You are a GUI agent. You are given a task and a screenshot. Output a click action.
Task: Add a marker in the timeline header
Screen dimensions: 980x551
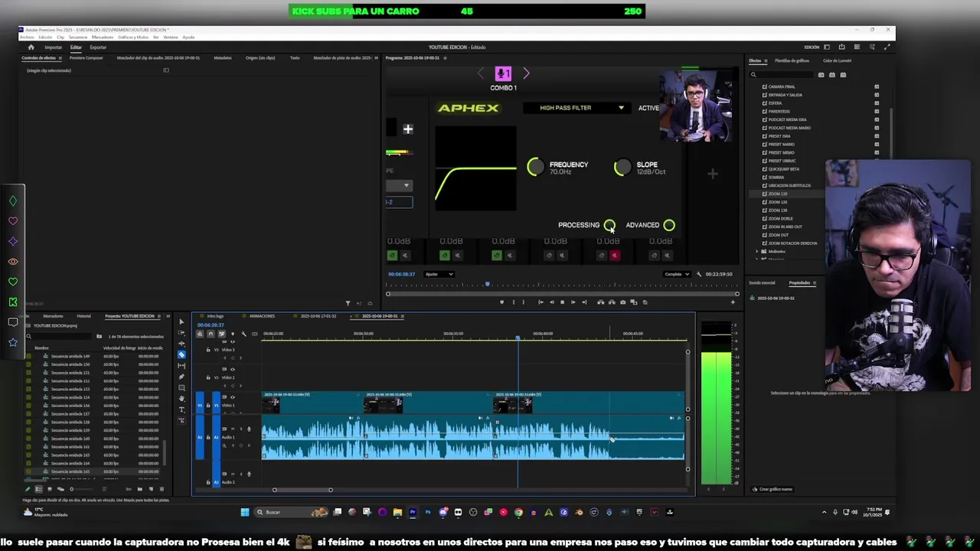[233, 334]
